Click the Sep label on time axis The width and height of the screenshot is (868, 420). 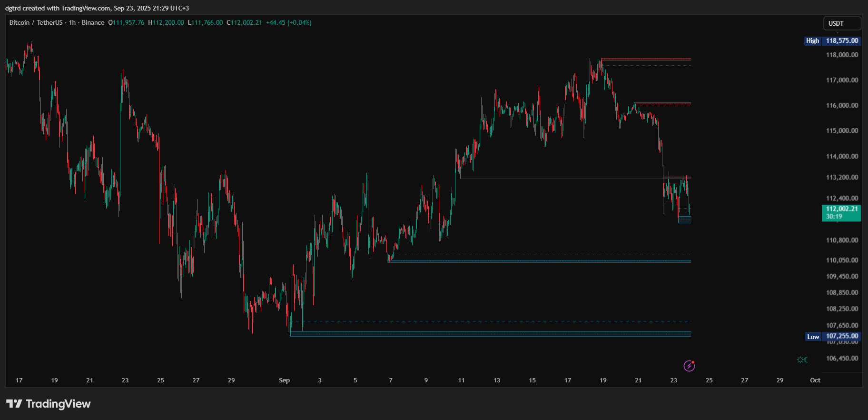pos(284,380)
